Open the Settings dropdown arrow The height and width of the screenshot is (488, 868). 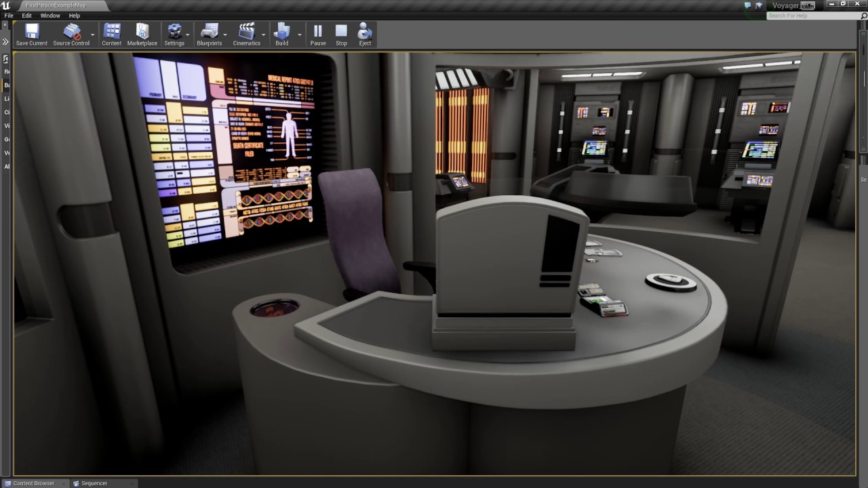[189, 35]
